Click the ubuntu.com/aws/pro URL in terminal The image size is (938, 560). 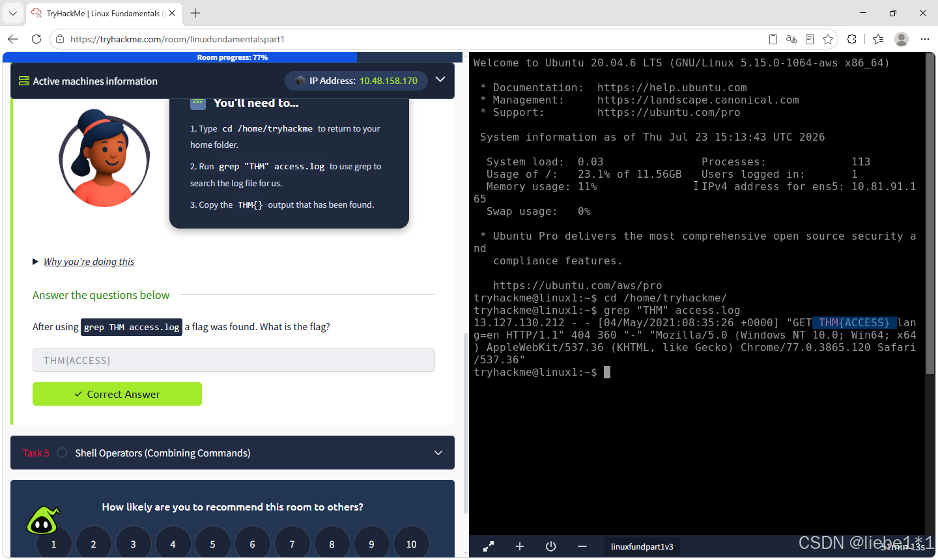577,285
